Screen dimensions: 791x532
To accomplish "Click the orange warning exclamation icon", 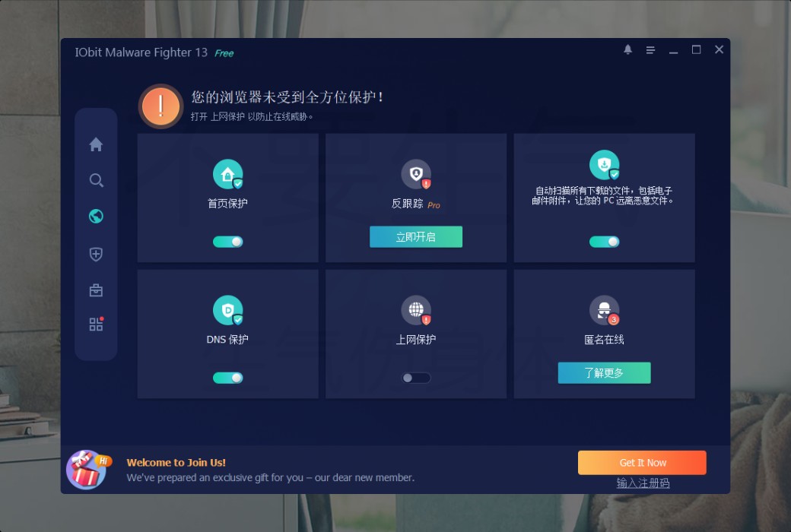I will pyautogui.click(x=160, y=106).
